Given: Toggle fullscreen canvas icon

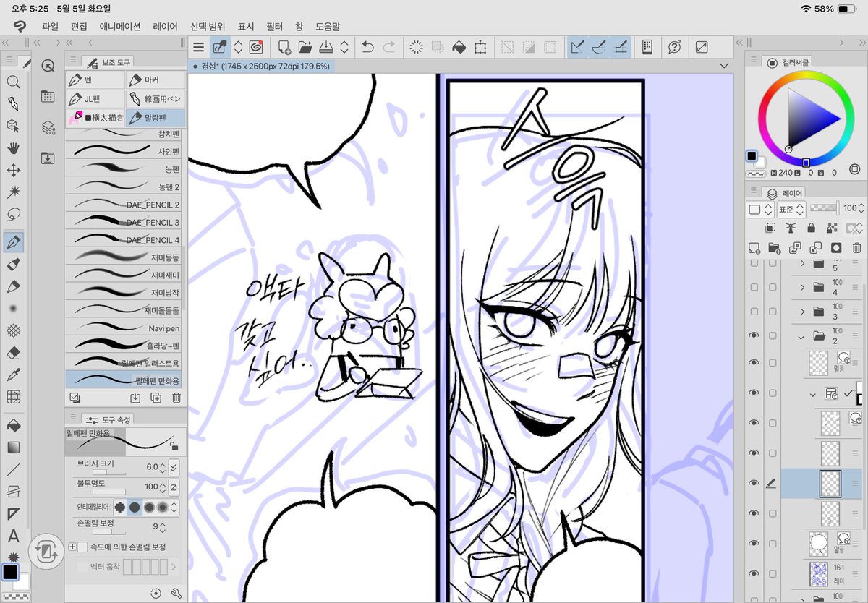Looking at the screenshot, I should (x=702, y=47).
